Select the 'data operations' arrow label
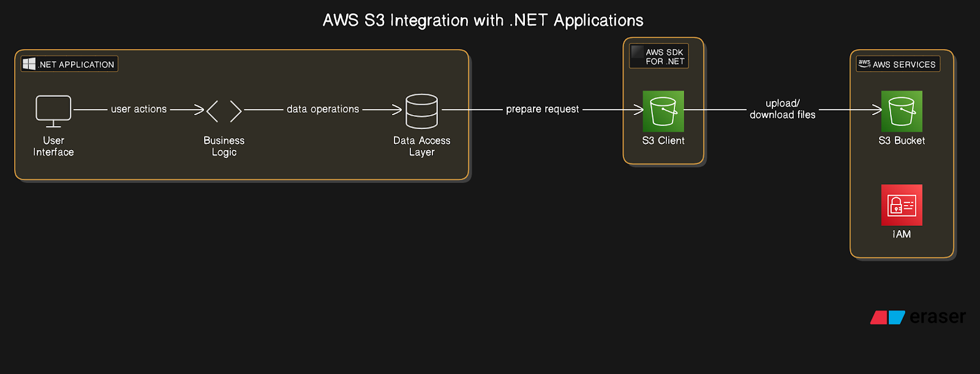 pos(323,109)
